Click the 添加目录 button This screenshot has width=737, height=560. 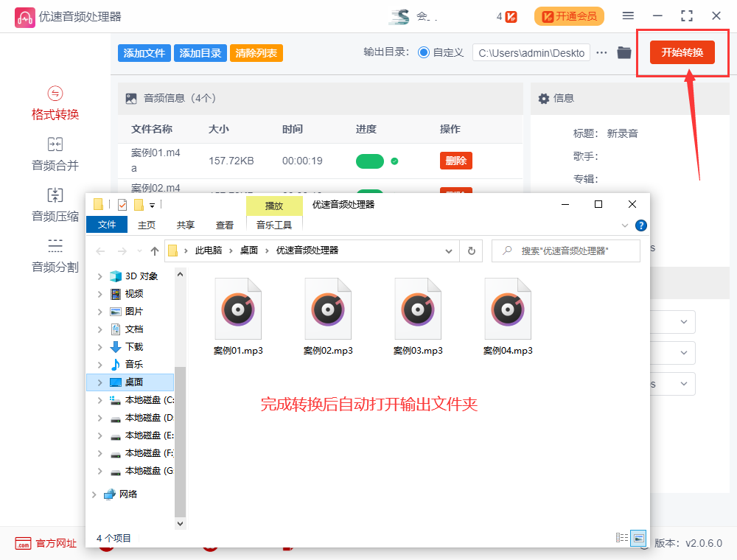coord(200,53)
